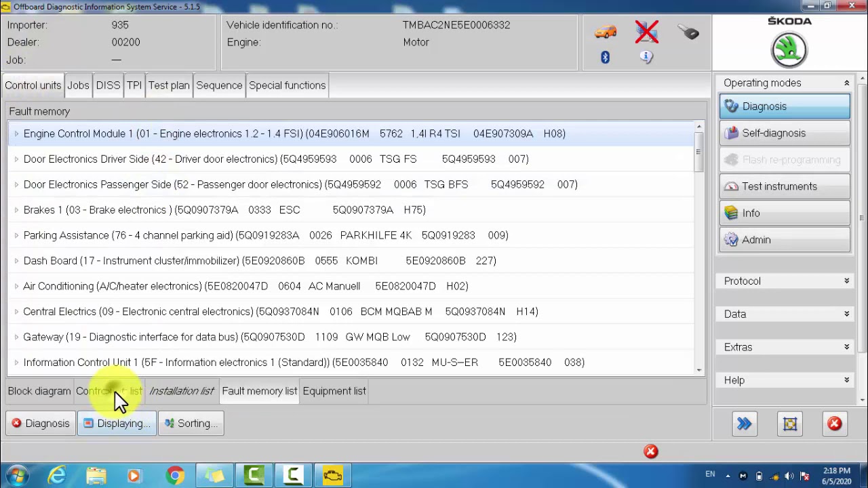Expand Gateway row
The image size is (868, 488).
click(x=16, y=337)
